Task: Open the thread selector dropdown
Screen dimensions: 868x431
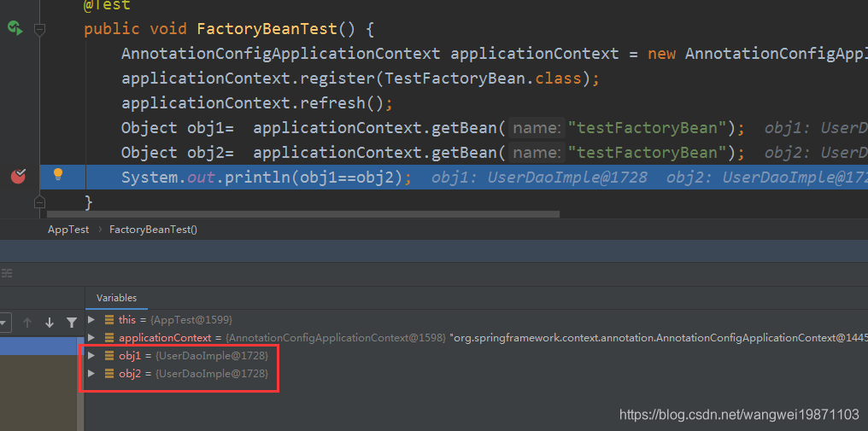Action: 4,322
